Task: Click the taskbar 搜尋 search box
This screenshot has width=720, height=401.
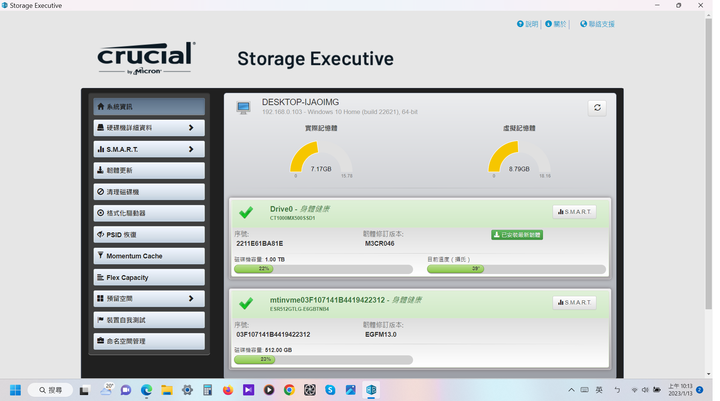Action: pyautogui.click(x=50, y=390)
